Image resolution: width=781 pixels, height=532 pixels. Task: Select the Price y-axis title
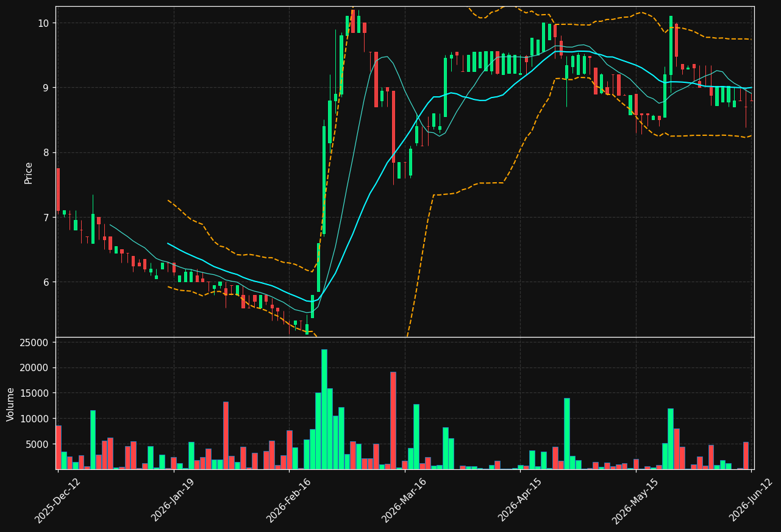(29, 172)
